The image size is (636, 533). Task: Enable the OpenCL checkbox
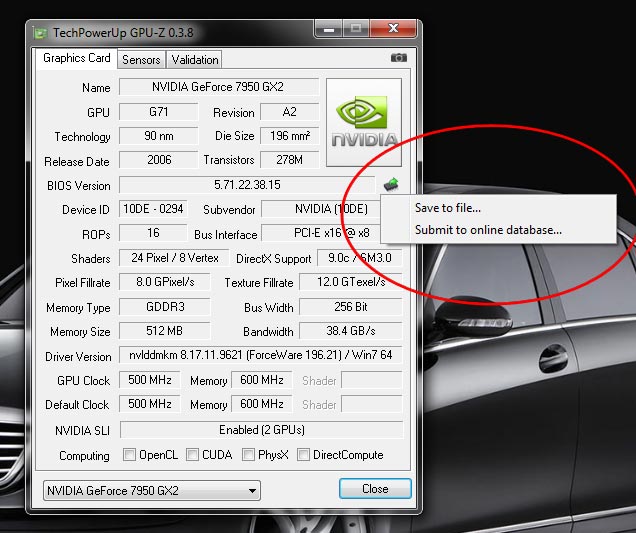point(129,454)
